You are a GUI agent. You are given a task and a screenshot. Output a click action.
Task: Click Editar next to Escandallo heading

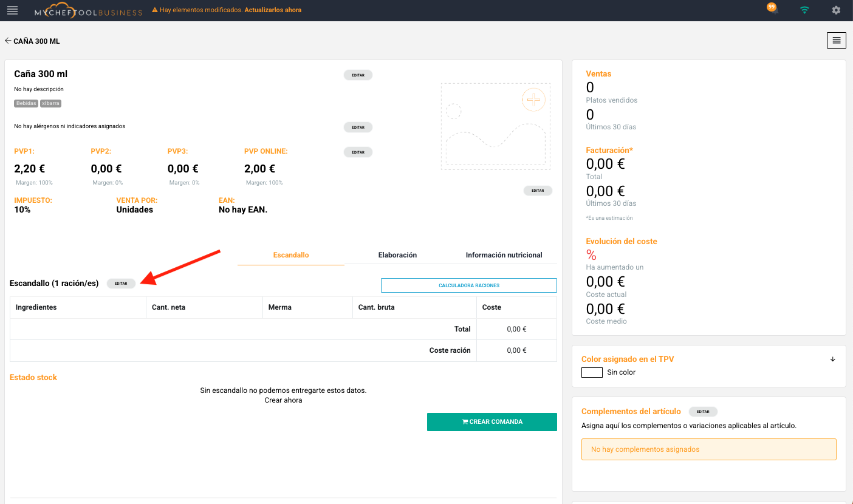tap(121, 284)
